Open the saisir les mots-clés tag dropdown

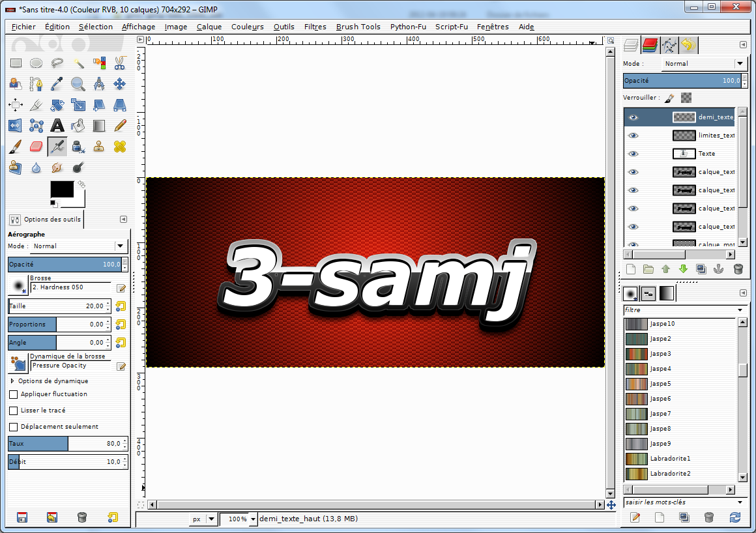740,502
